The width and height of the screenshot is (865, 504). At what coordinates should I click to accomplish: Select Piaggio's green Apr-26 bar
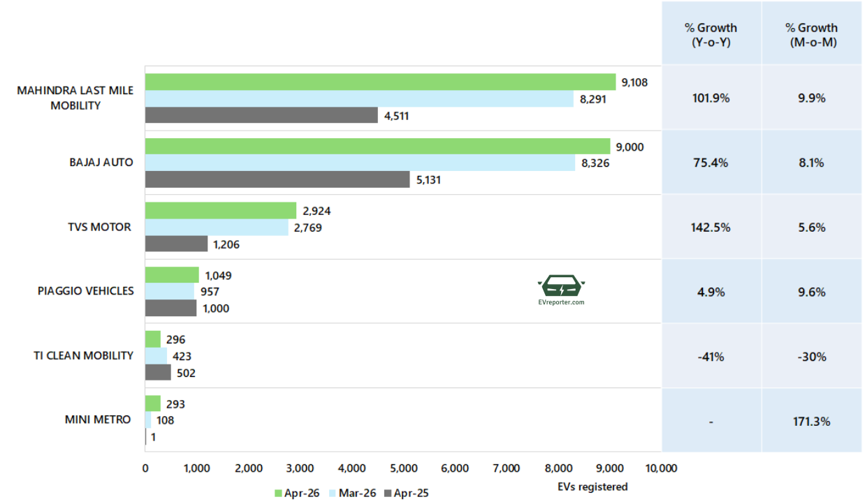point(172,275)
